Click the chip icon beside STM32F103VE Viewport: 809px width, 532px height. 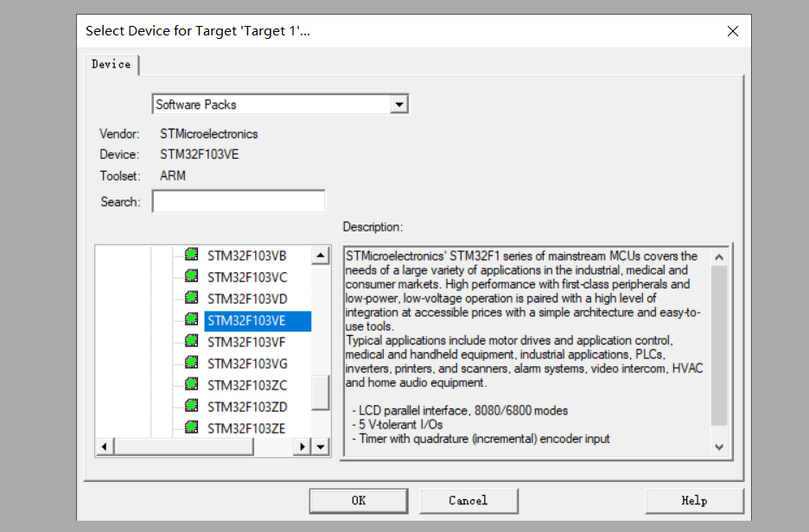point(191,320)
